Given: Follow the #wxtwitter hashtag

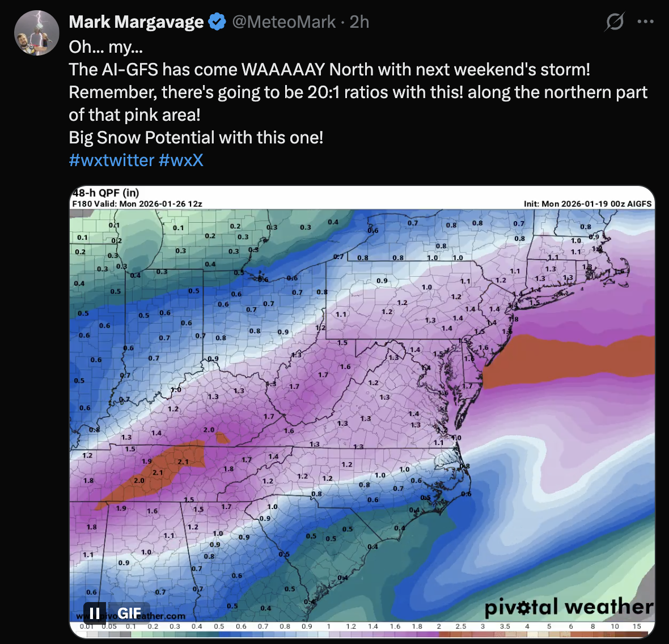Looking at the screenshot, I should (111, 160).
